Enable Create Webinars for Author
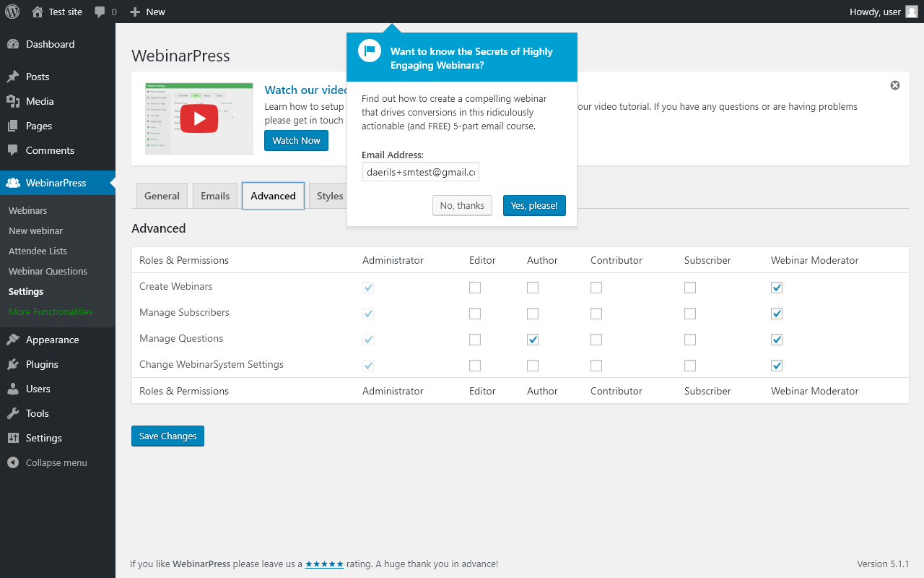 click(x=533, y=288)
